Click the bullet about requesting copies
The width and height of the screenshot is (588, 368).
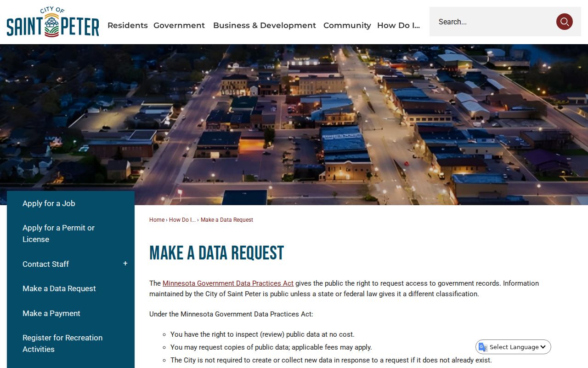(x=271, y=347)
